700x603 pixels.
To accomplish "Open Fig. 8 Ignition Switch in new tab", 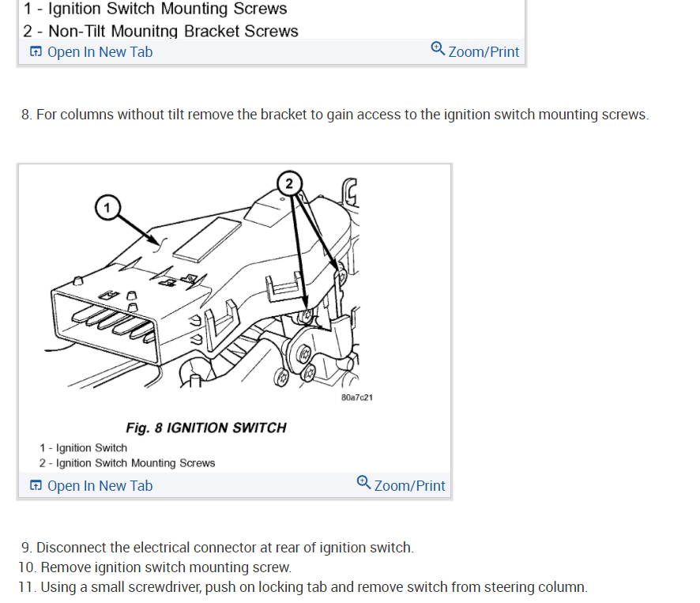I will [x=91, y=485].
